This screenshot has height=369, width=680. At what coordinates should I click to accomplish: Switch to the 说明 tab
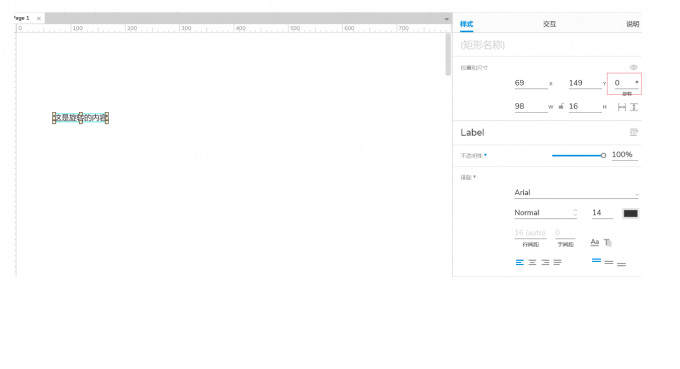pyautogui.click(x=633, y=24)
